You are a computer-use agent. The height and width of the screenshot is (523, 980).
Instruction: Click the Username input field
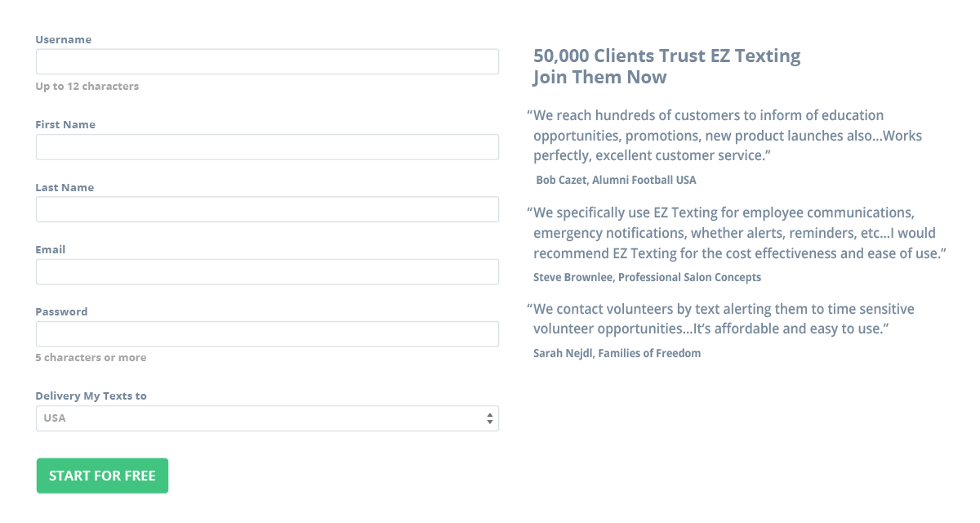(267, 62)
